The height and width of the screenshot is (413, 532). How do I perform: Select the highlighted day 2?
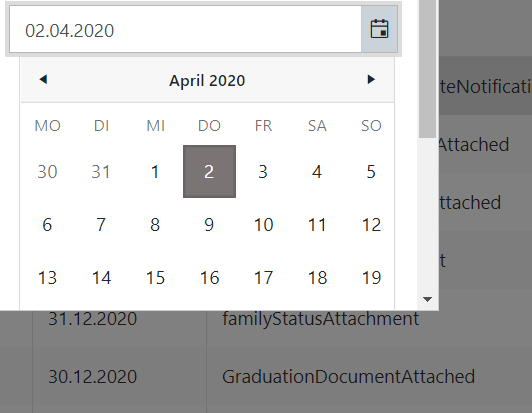(209, 172)
